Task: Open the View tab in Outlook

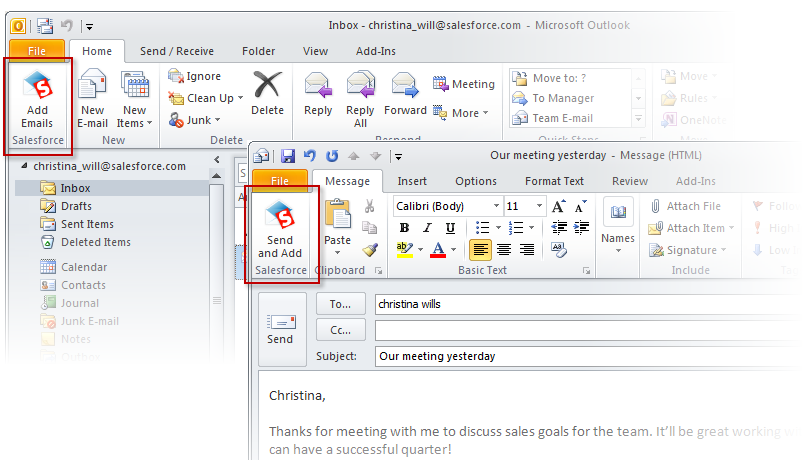Action: 315,51
